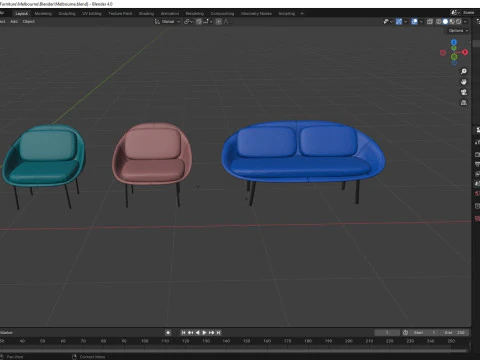Click the pan view hand icon

click(463, 82)
